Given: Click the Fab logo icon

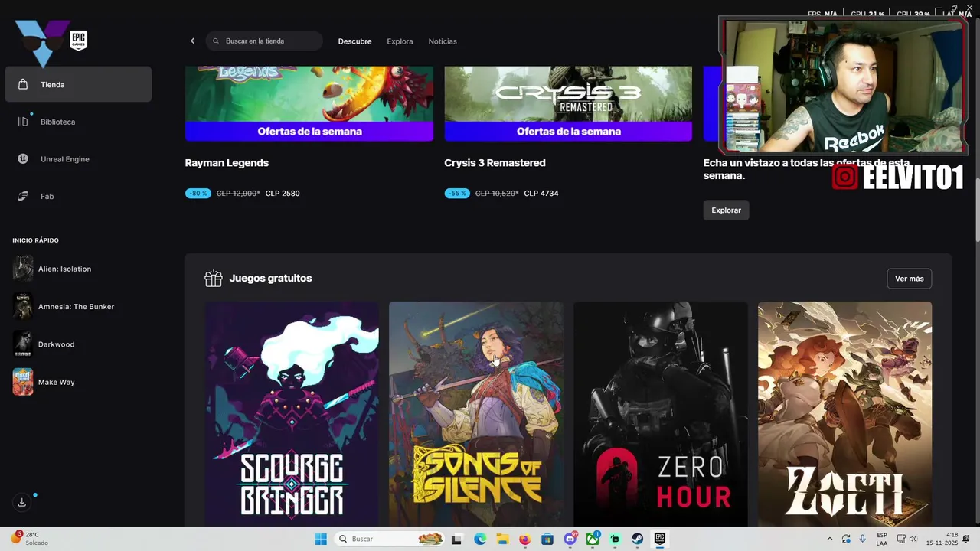Looking at the screenshot, I should [x=23, y=197].
